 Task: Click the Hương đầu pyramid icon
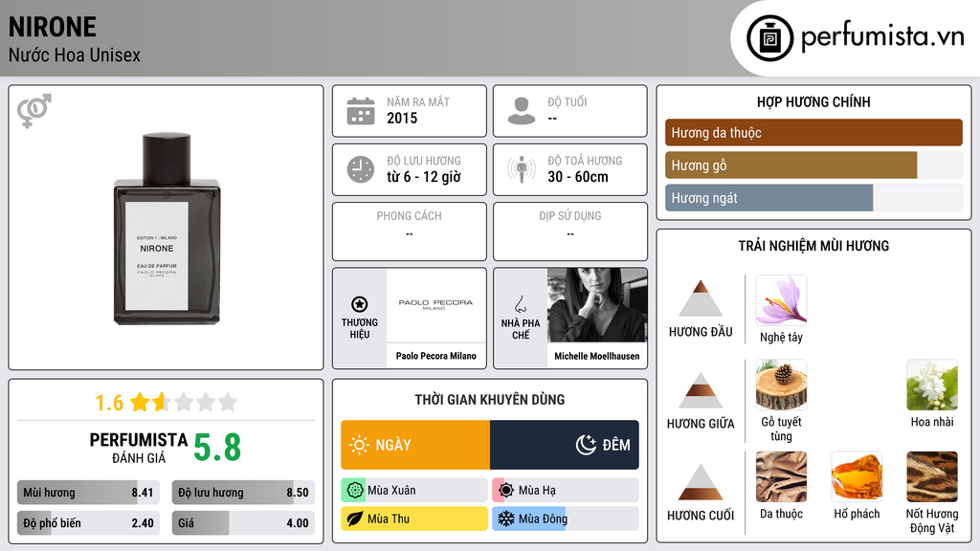pyautogui.click(x=701, y=298)
